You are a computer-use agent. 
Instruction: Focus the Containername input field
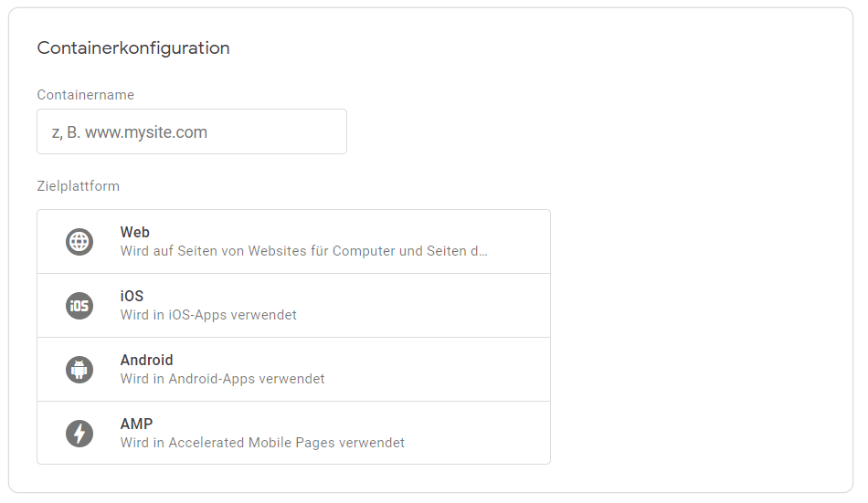(x=192, y=131)
